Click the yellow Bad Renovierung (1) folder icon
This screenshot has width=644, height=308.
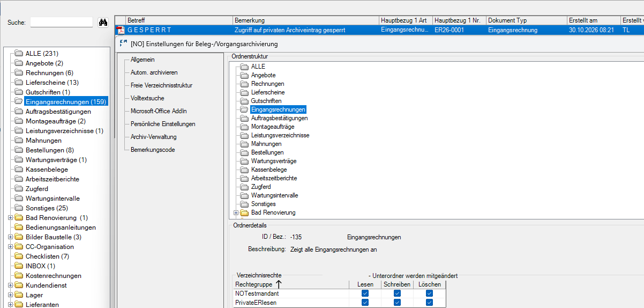(19, 218)
